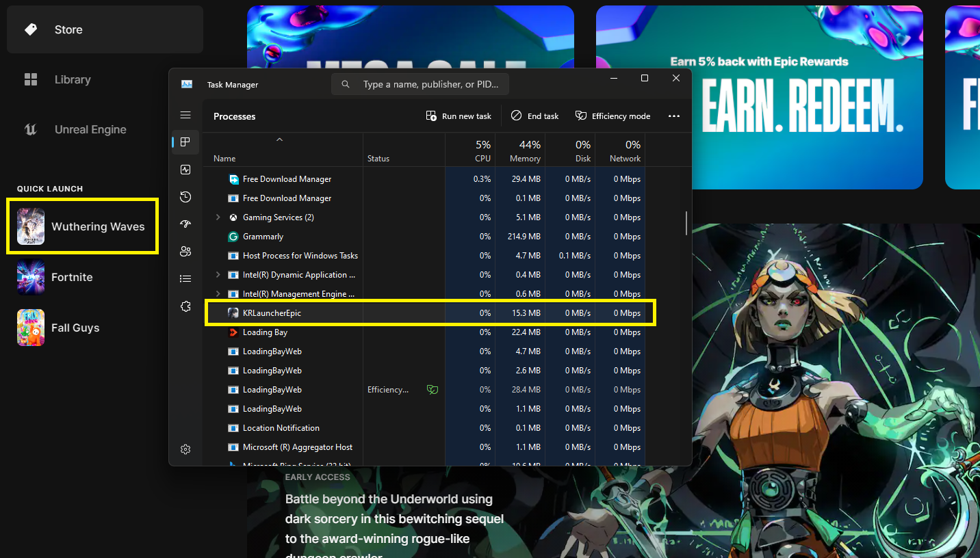The width and height of the screenshot is (980, 558).
Task: Click the Task Manager processes scrollbar thumb
Action: pos(686,224)
